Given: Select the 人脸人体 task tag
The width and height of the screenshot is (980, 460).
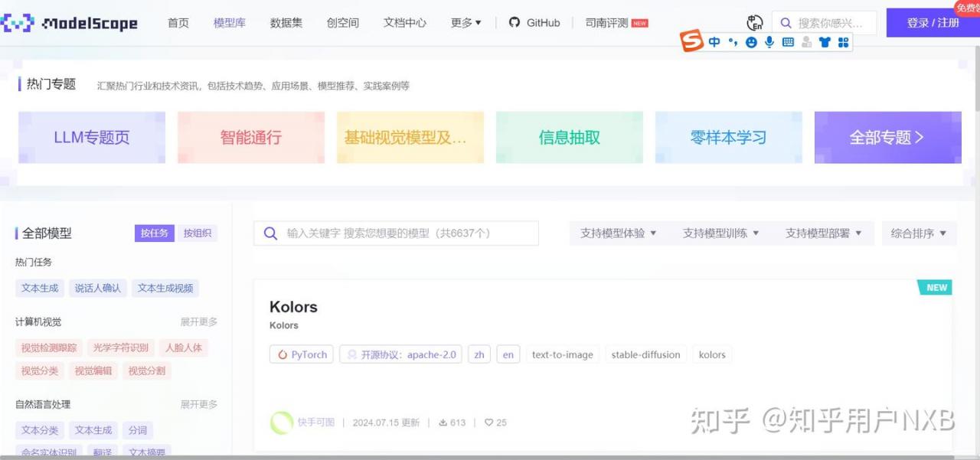Looking at the screenshot, I should pos(184,348).
